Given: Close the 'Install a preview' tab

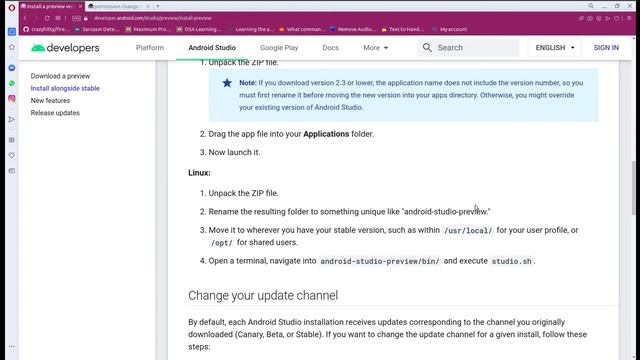Looking at the screenshot, I should 80,7.
